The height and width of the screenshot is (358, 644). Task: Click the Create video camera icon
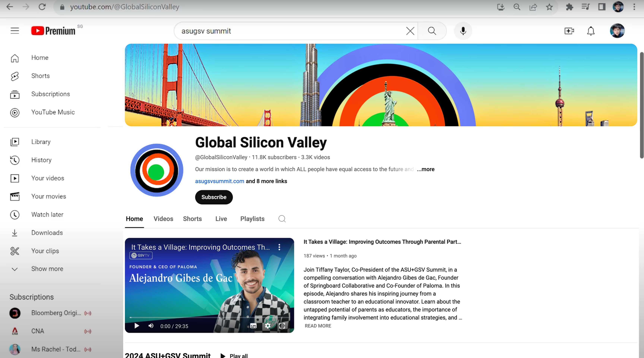pos(569,31)
